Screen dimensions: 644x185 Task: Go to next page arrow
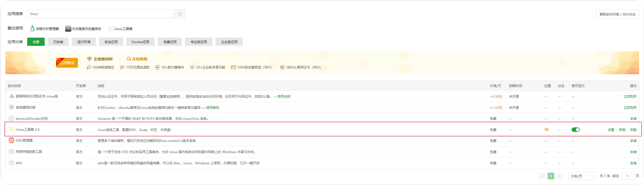pyautogui.click(x=560, y=176)
